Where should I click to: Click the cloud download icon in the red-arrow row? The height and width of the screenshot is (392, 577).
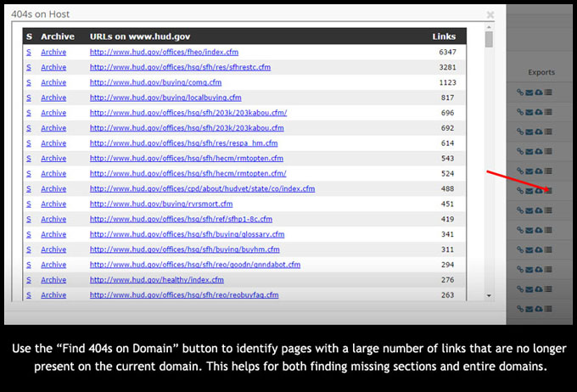click(x=539, y=191)
